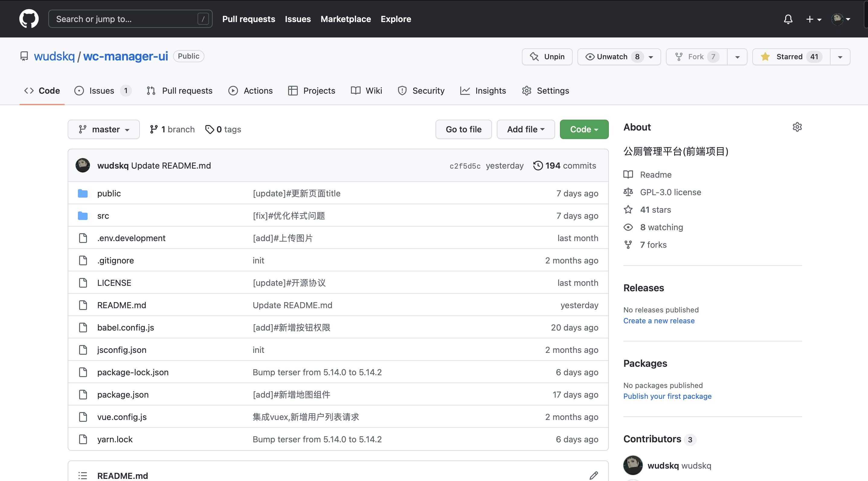
Task: Toggle the Starred button
Action: 792,56
